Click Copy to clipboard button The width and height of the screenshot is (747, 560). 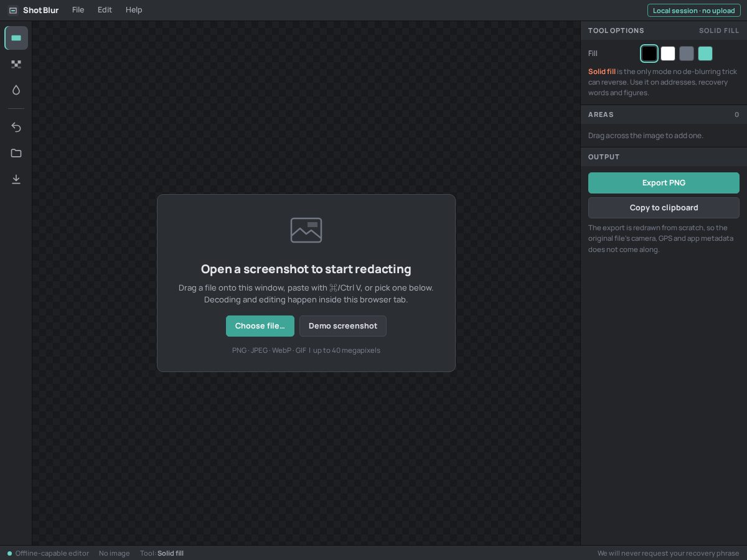(664, 208)
